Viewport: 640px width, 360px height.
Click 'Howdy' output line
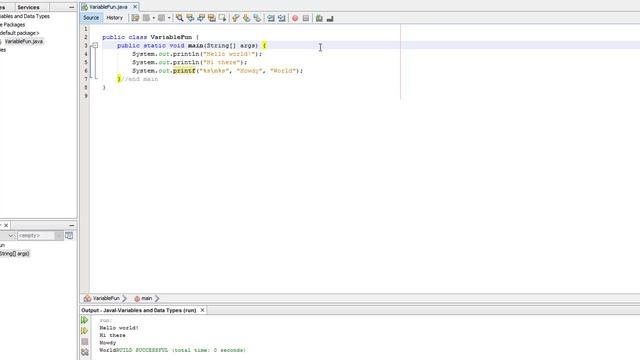108,342
